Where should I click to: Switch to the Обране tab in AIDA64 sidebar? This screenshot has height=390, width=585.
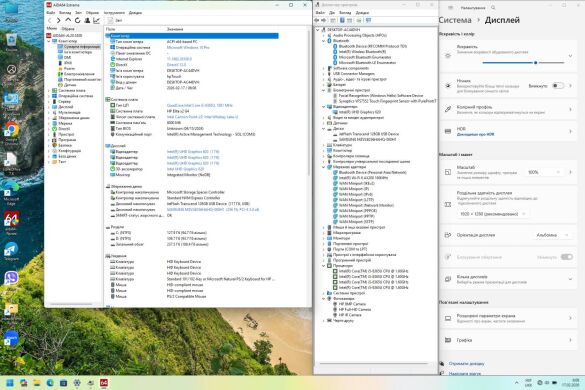pyautogui.click(x=68, y=29)
